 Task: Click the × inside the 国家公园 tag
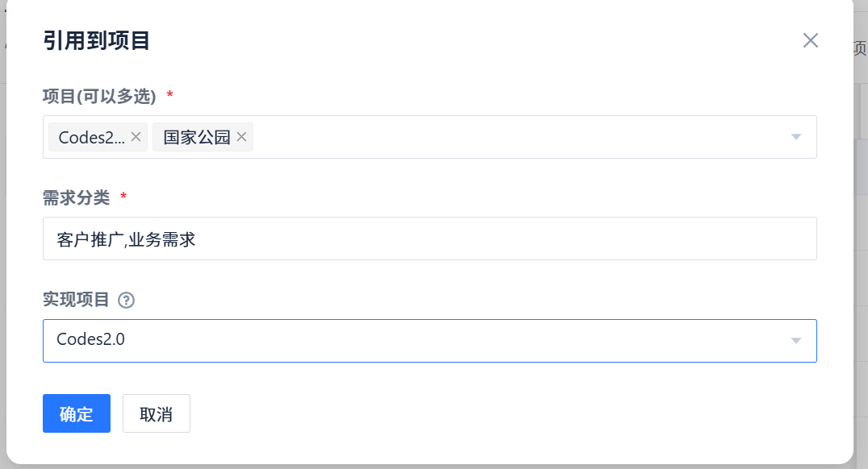click(x=240, y=137)
